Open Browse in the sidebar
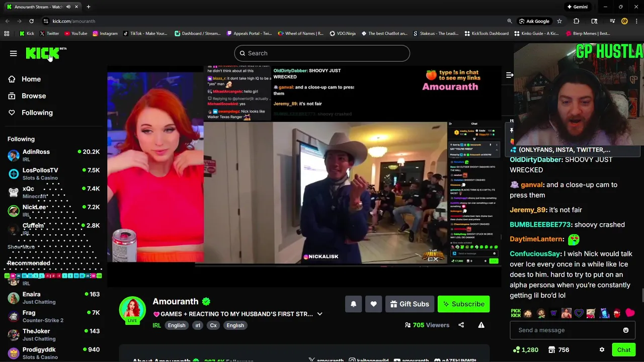The image size is (644, 362). click(34, 96)
